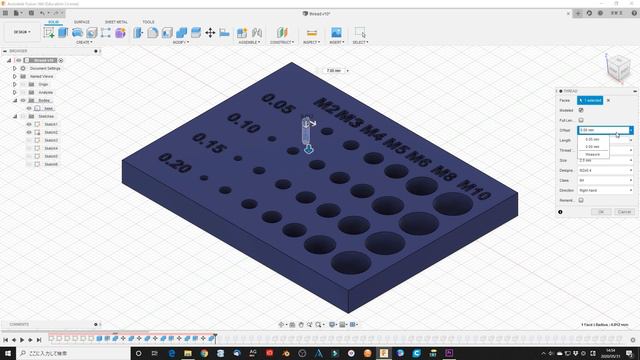
Task: Click the Undo arrow icon
Action: point(42,13)
